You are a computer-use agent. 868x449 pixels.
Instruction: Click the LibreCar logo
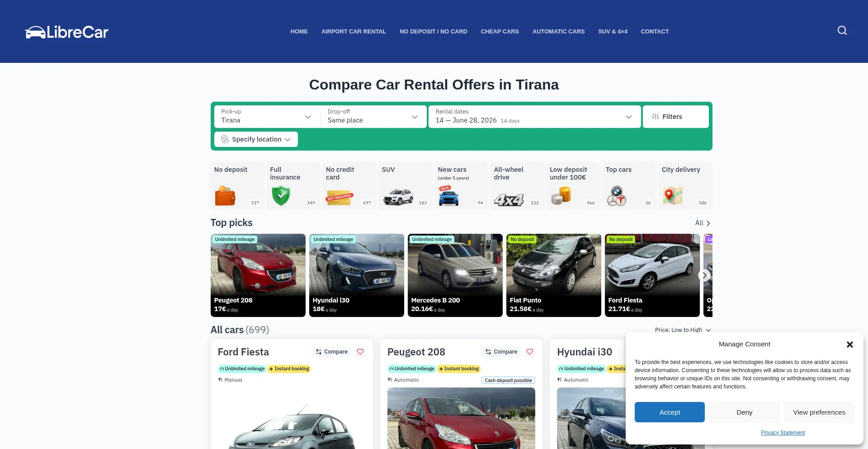tap(67, 32)
